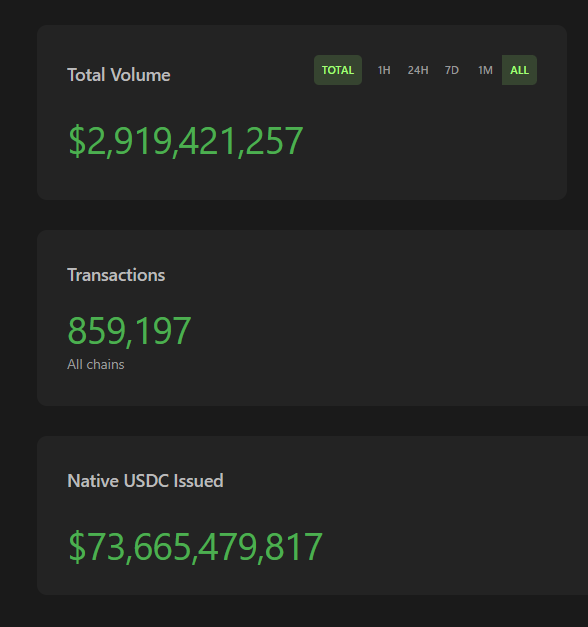
Task: Click the Total Volume heading
Action: coord(119,75)
